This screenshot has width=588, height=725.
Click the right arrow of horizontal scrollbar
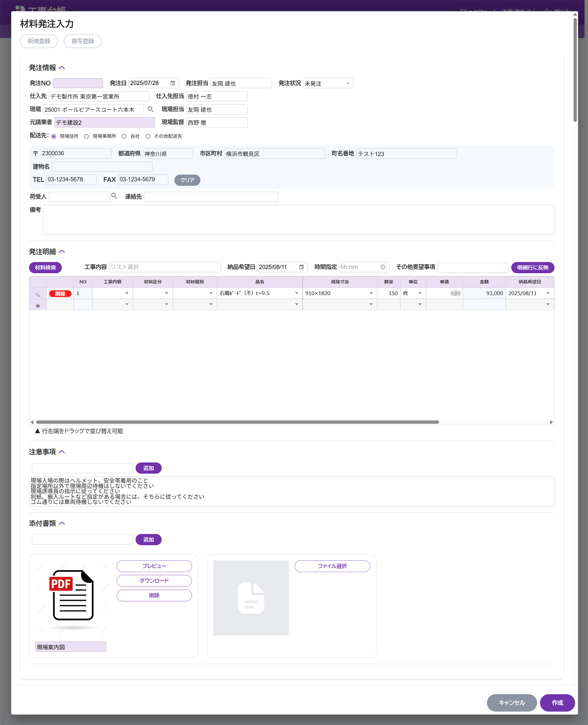click(x=551, y=422)
